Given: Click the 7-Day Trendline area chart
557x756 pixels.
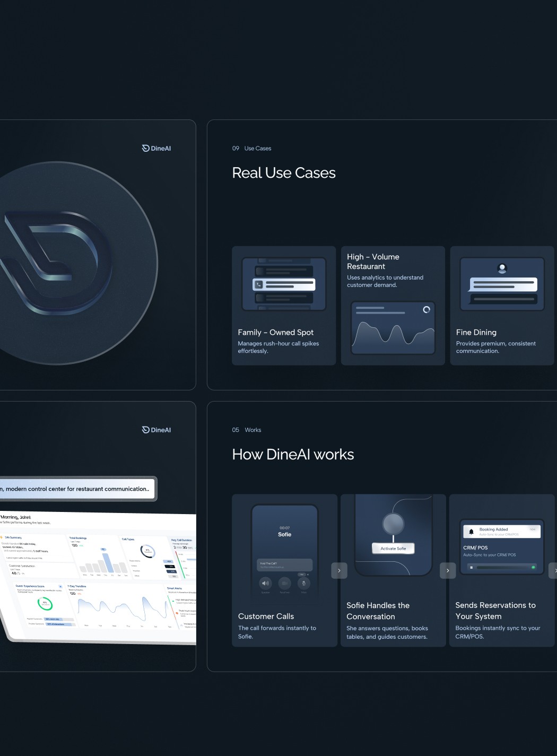Looking at the screenshot, I should 123,609.
